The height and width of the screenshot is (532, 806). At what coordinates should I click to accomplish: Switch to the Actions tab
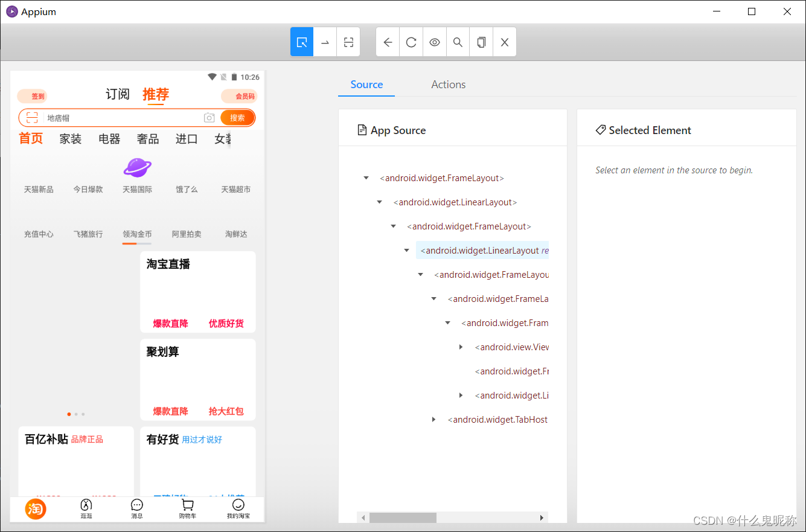click(449, 85)
